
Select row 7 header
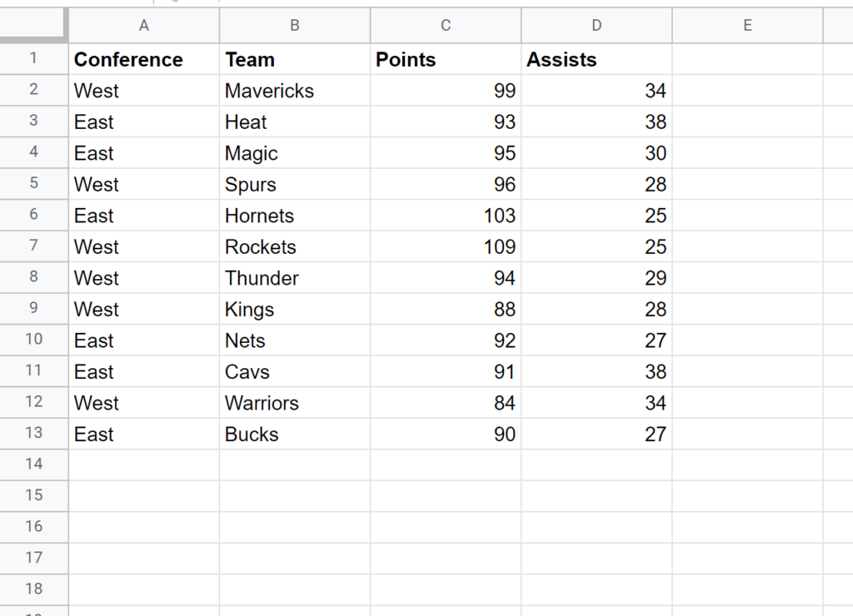pos(33,246)
